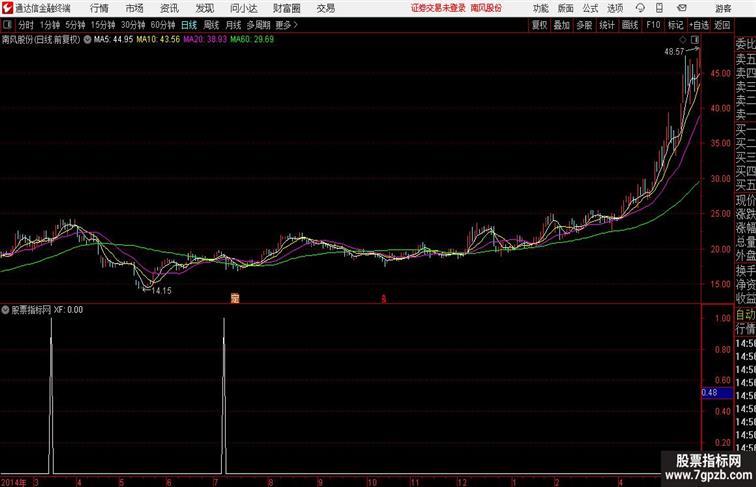Click the 通达信 red logo icon
Viewport: 756px width, 487px height.
tap(7, 8)
